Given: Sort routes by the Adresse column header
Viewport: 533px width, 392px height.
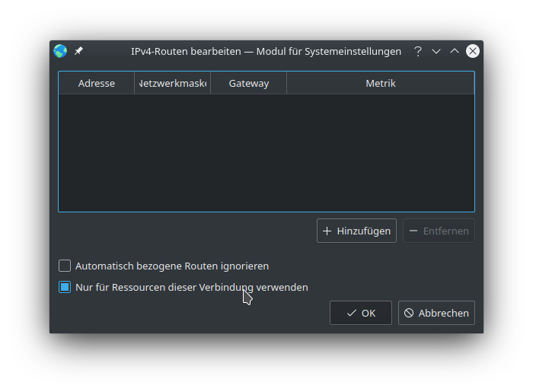Looking at the screenshot, I should [97, 83].
